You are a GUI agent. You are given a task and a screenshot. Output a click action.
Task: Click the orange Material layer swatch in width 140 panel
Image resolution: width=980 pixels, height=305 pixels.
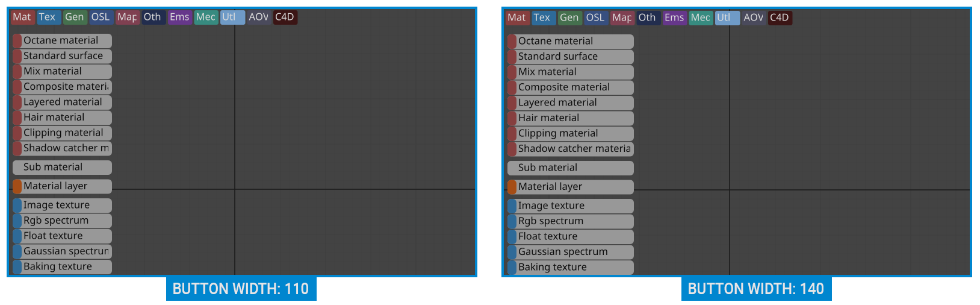(x=512, y=187)
